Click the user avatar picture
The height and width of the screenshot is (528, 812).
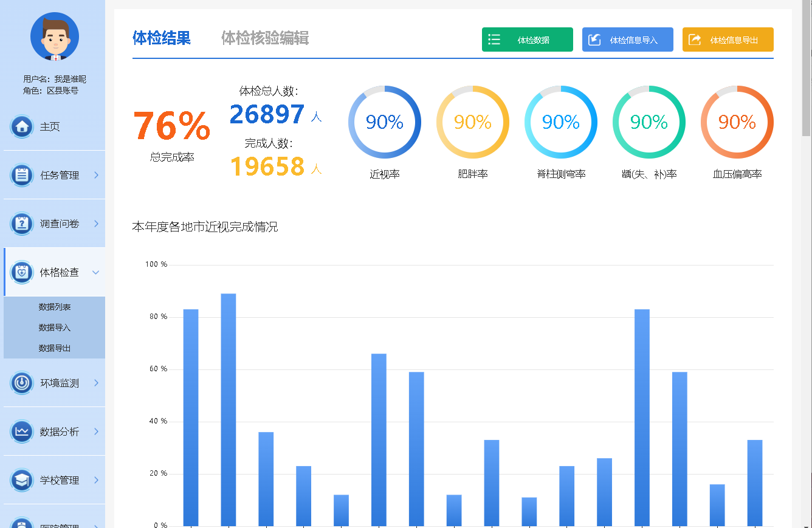click(x=55, y=36)
